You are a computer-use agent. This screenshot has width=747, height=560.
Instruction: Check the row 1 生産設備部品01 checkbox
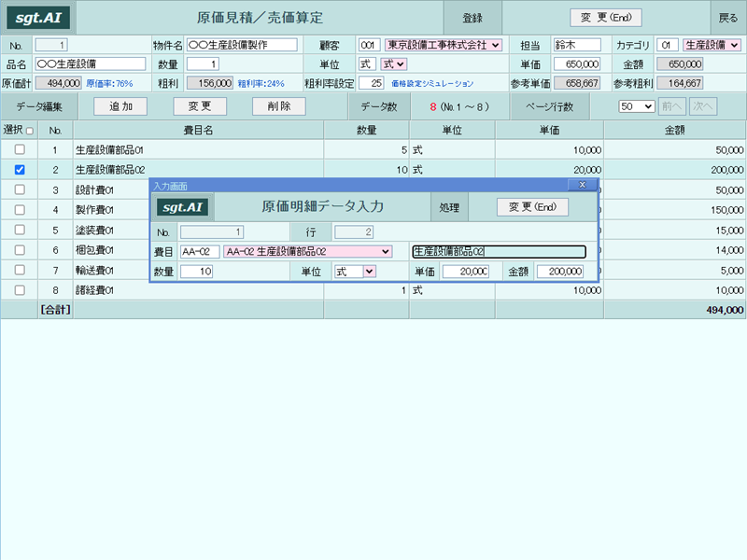(x=20, y=149)
